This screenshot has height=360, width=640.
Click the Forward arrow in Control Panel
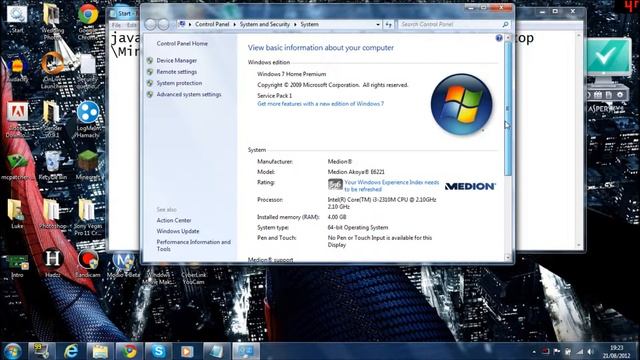(163, 24)
